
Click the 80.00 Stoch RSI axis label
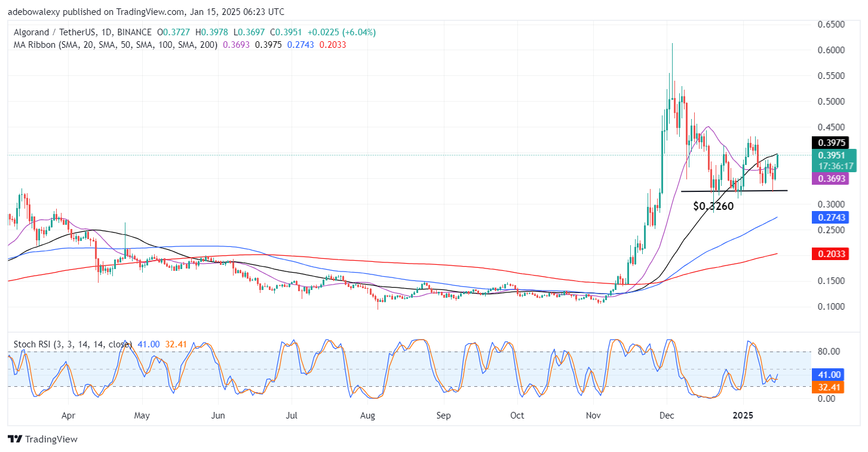pos(828,352)
